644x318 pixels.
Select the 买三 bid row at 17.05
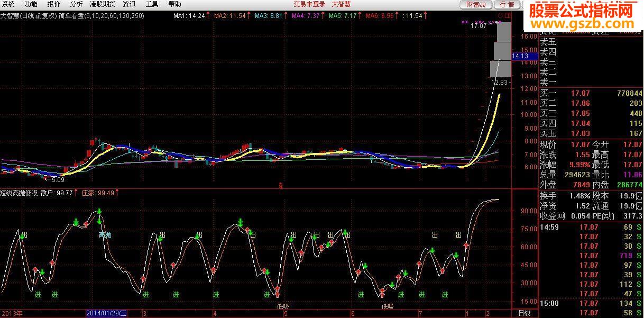coord(591,114)
